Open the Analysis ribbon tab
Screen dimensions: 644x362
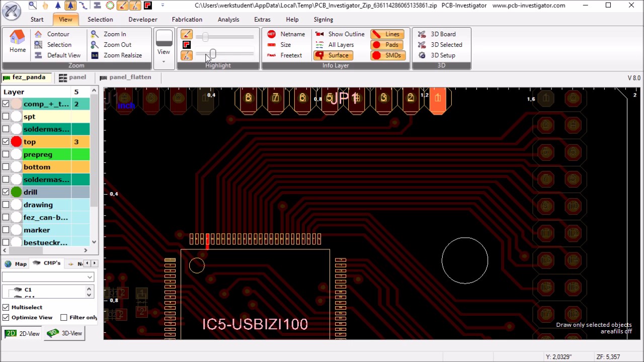pyautogui.click(x=228, y=20)
